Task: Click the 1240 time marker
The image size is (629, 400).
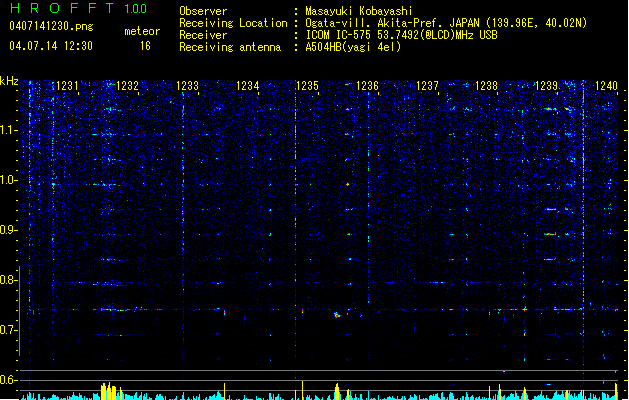Action: (606, 86)
